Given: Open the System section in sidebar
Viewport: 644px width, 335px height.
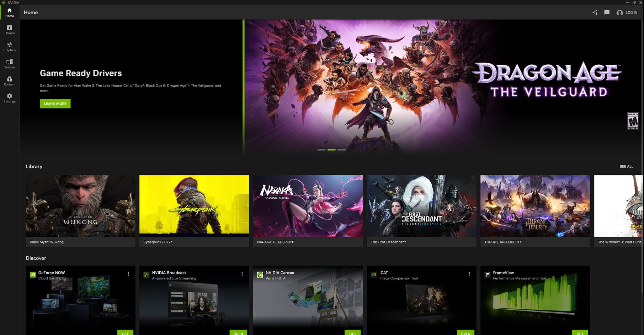Looking at the screenshot, I should pyautogui.click(x=10, y=64).
